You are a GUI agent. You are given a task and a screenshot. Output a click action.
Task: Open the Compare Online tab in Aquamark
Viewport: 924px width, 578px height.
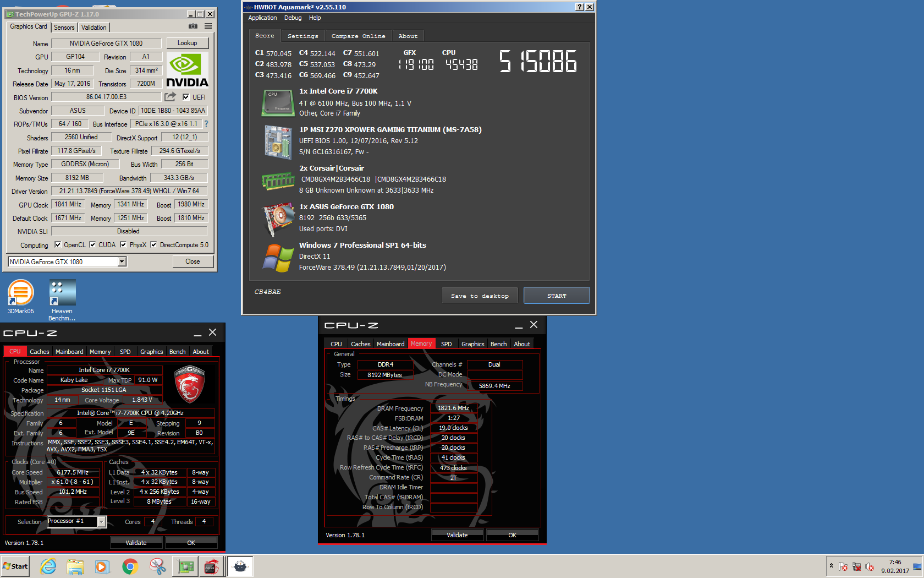click(358, 36)
